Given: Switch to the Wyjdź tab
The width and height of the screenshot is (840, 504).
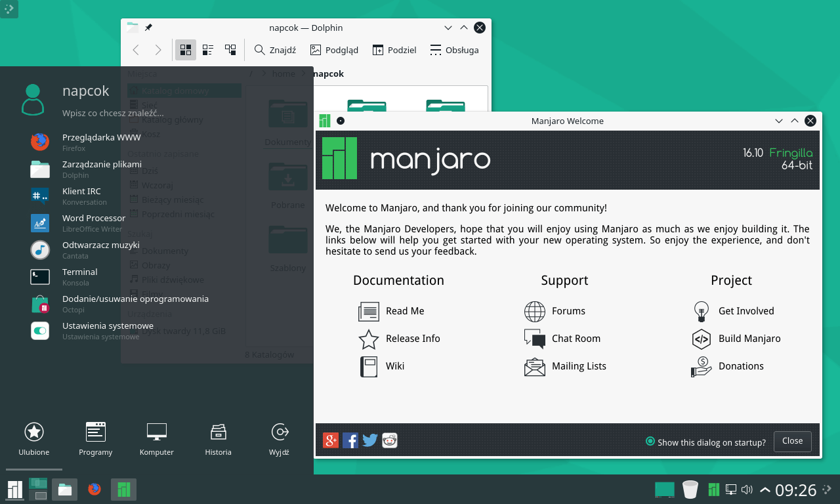Looking at the screenshot, I should (x=280, y=438).
